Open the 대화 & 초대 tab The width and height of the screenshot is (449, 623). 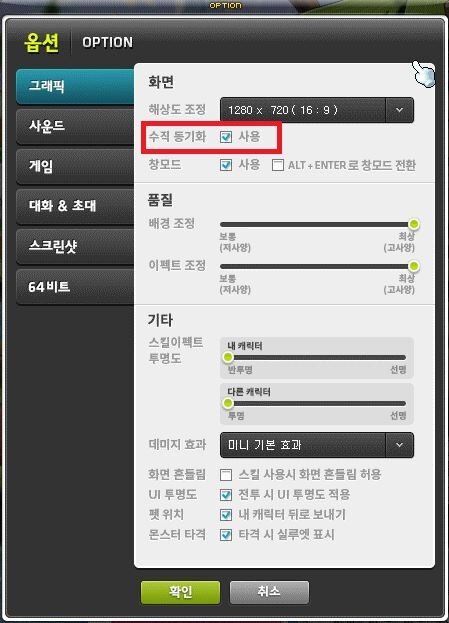click(75, 206)
